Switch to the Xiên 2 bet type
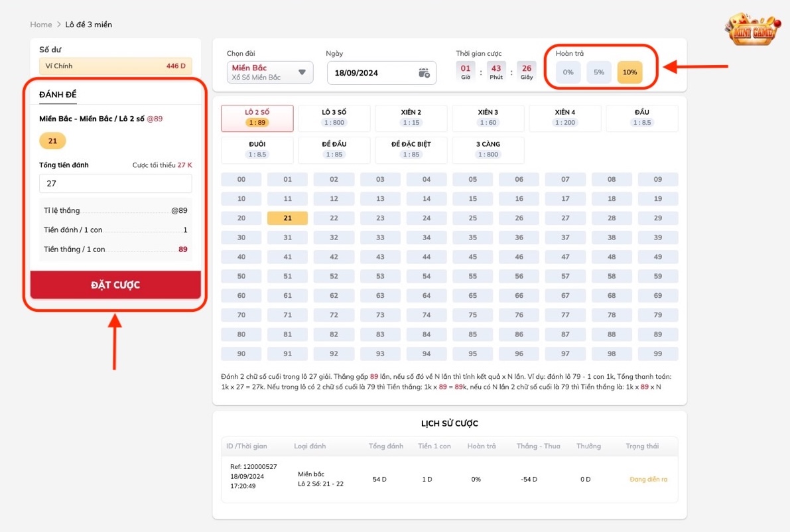 411,117
